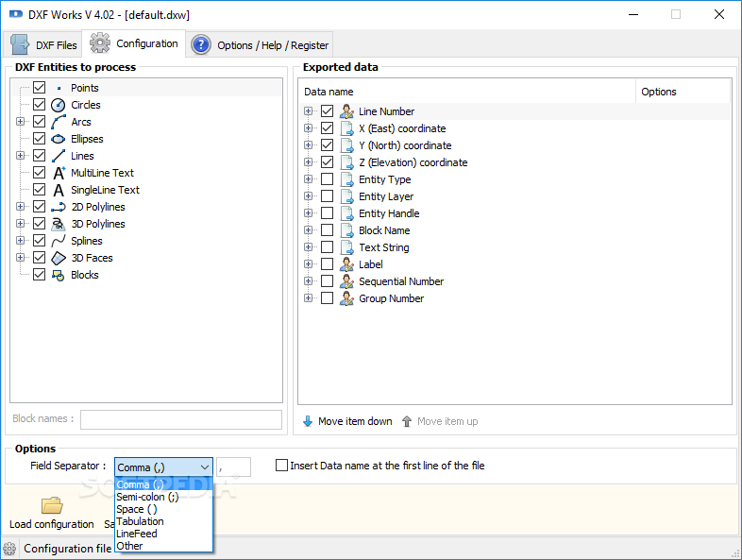Image resolution: width=742 pixels, height=560 pixels.
Task: Click the Move item down button label
Action: pyautogui.click(x=355, y=421)
